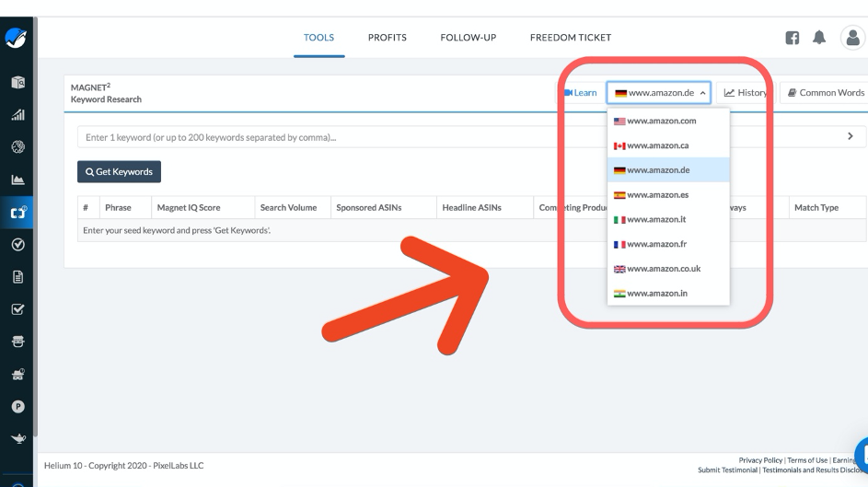Open the checkbox Index Checker sidebar icon
Image resolution: width=868 pixels, height=487 pixels.
pos(17,309)
